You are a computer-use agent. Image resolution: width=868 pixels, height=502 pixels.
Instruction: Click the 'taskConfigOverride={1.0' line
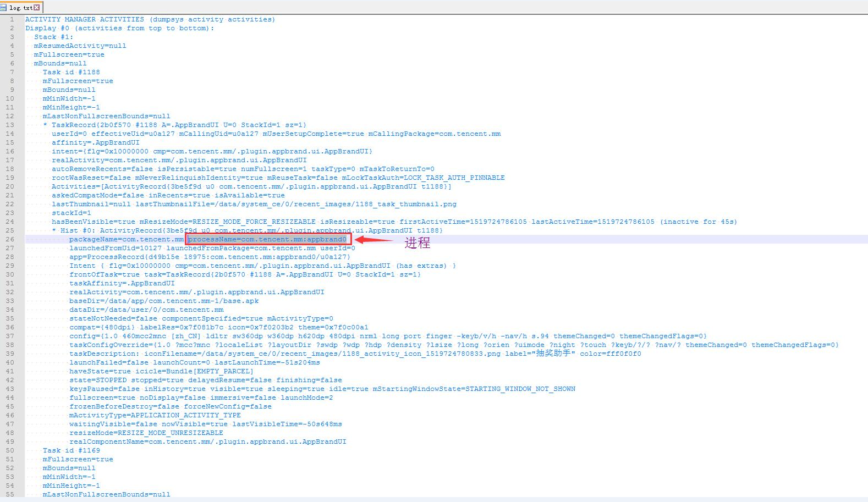[454, 345]
